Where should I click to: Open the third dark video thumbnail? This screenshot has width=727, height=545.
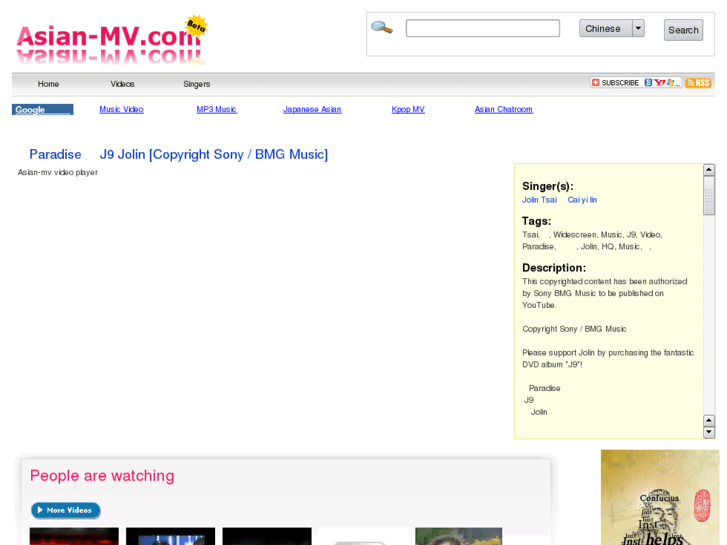(x=267, y=536)
